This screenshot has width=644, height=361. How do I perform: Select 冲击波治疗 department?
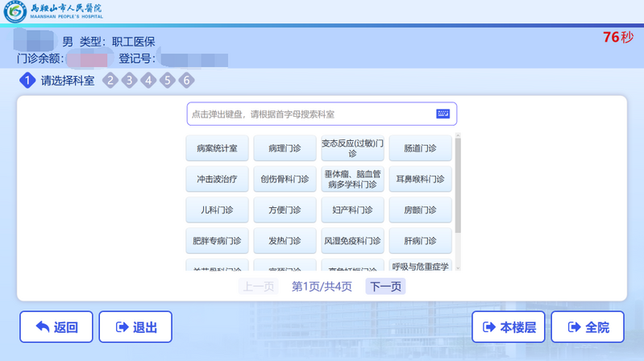click(217, 179)
